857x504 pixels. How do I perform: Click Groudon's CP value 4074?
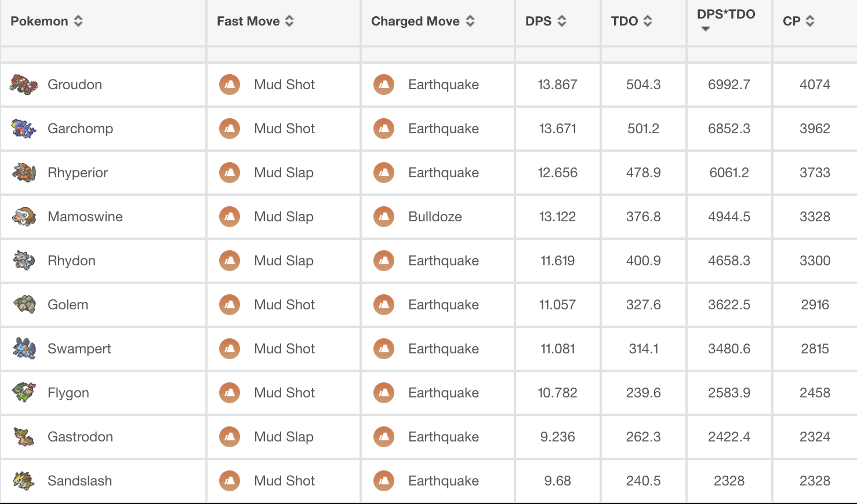point(815,85)
